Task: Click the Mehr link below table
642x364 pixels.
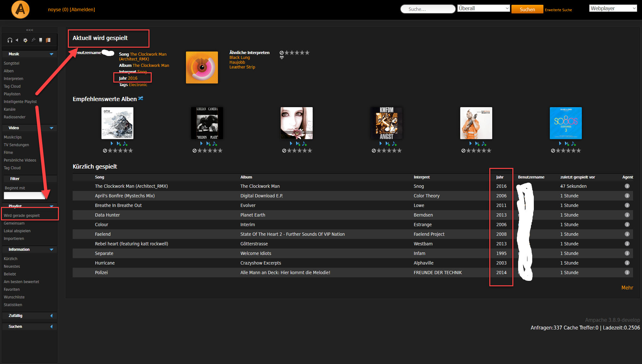Action: 627,288
